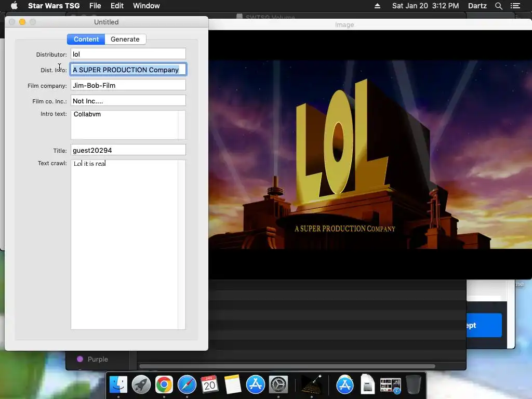Click the Untitled window title bar text

pyautogui.click(x=106, y=22)
